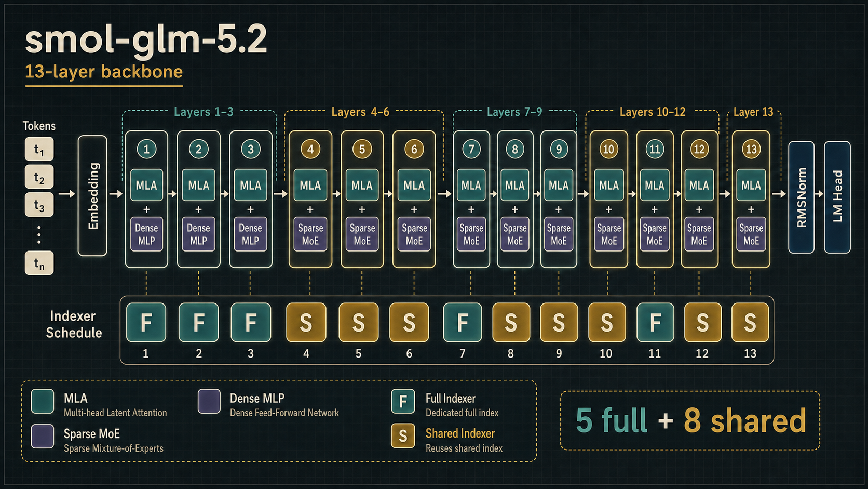Click the circled number 13 layer badge
Screen dimensions: 868x489
pyautogui.click(x=751, y=150)
